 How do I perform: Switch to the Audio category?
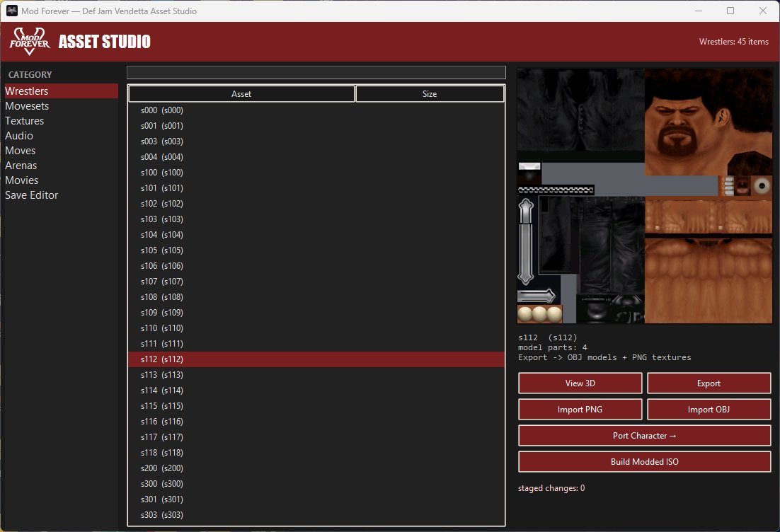[x=61, y=136]
